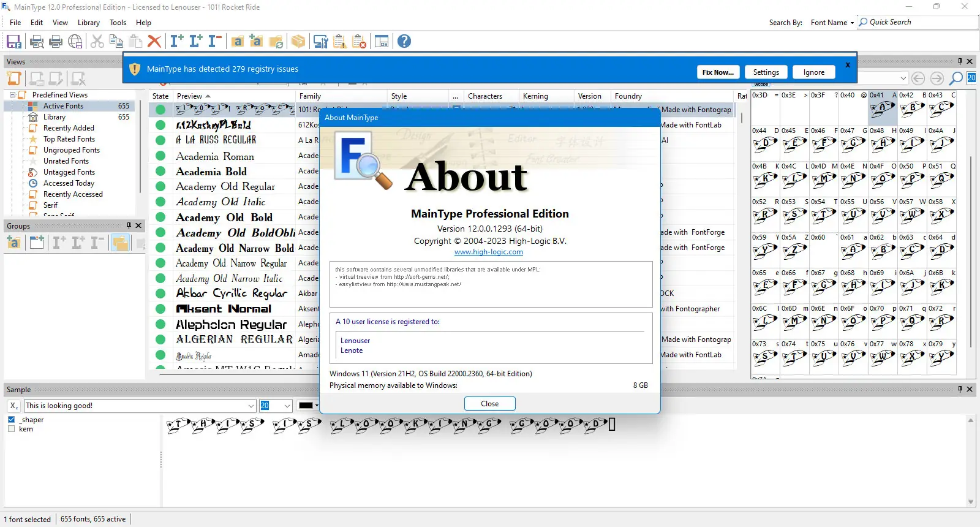Click the red X Delete toolbar icon
980x527 pixels.
154,42
